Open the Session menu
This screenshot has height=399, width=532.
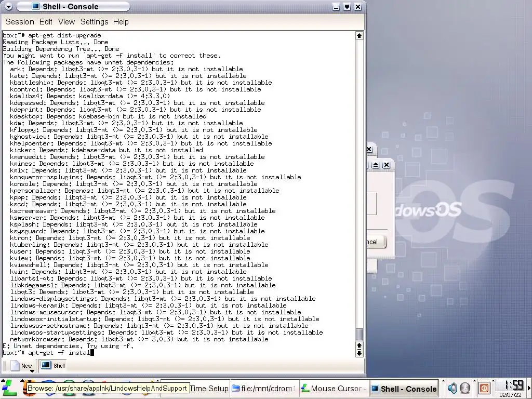tap(20, 22)
